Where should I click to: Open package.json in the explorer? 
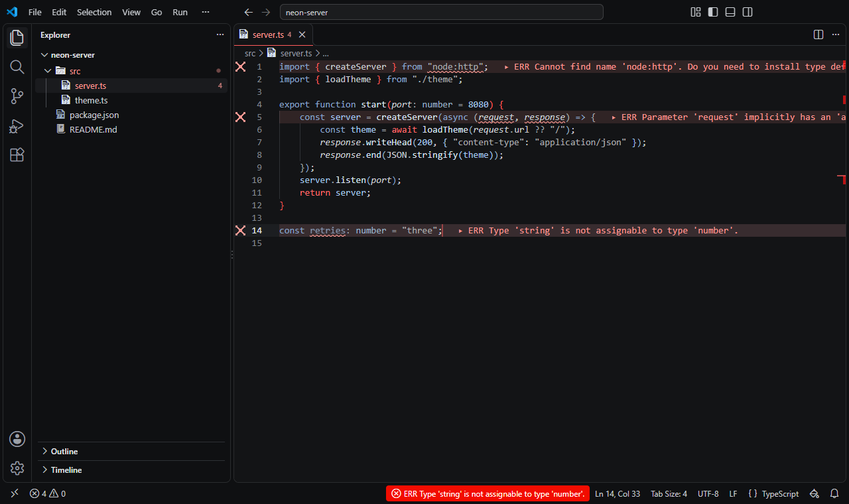click(x=131, y=115)
